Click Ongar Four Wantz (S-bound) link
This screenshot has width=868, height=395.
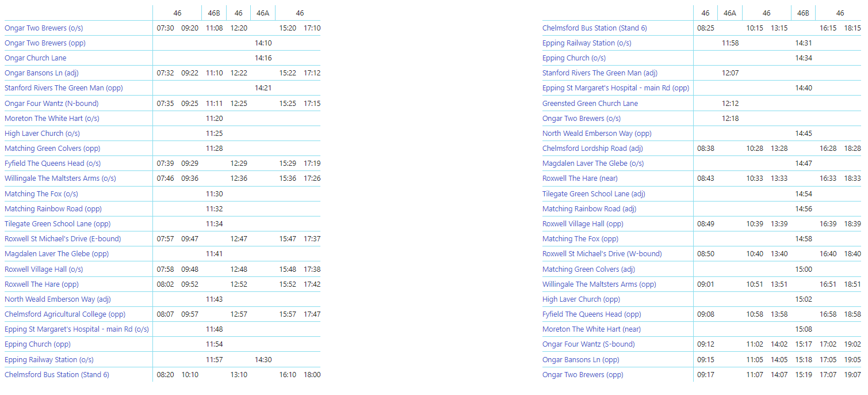[x=588, y=344]
